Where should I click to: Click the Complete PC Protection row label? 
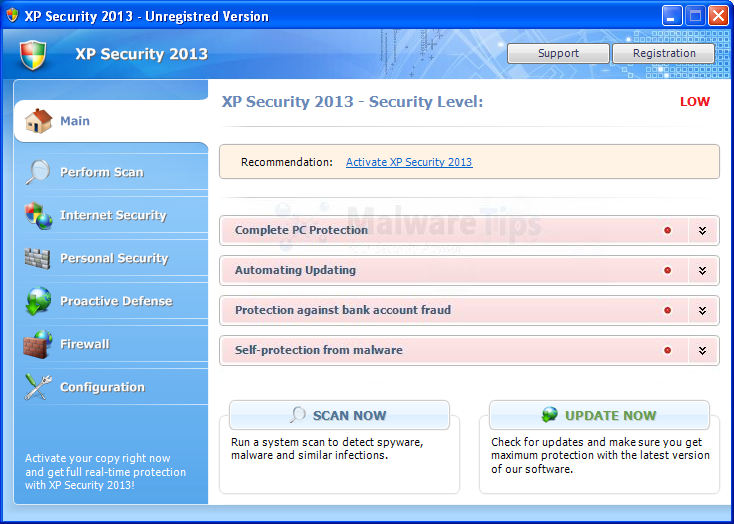pos(301,230)
